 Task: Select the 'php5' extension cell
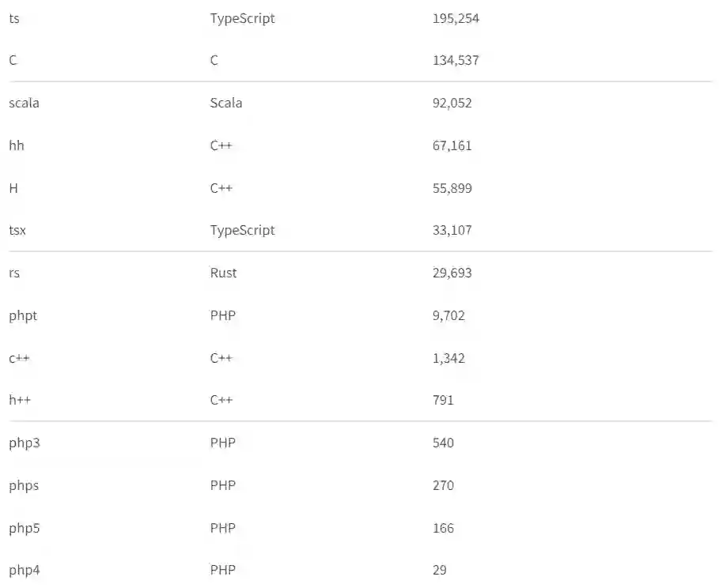[x=25, y=528]
